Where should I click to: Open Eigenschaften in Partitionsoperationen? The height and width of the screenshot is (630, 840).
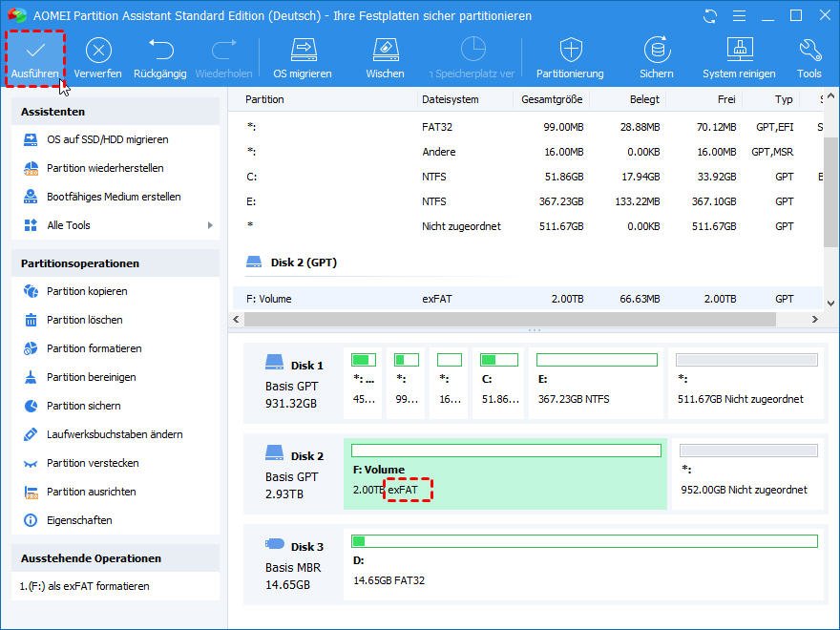click(79, 520)
